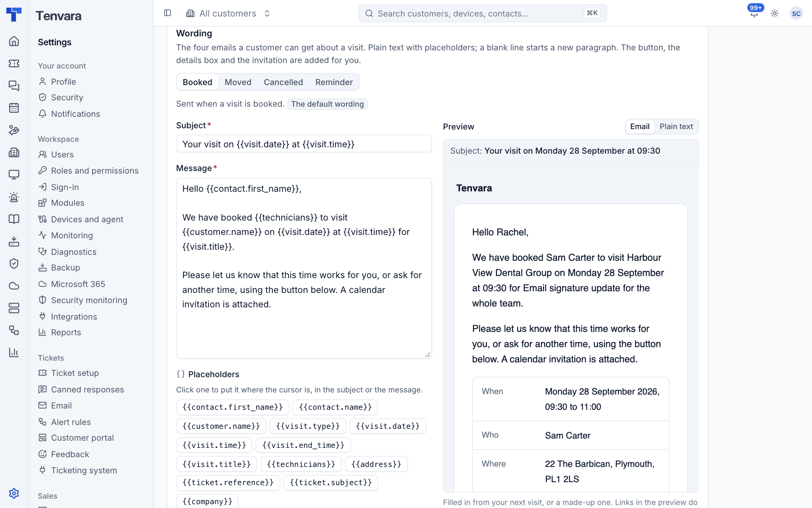The image size is (812, 508).
Task: Open the chat conversations icon in left rail
Action: 14,86
